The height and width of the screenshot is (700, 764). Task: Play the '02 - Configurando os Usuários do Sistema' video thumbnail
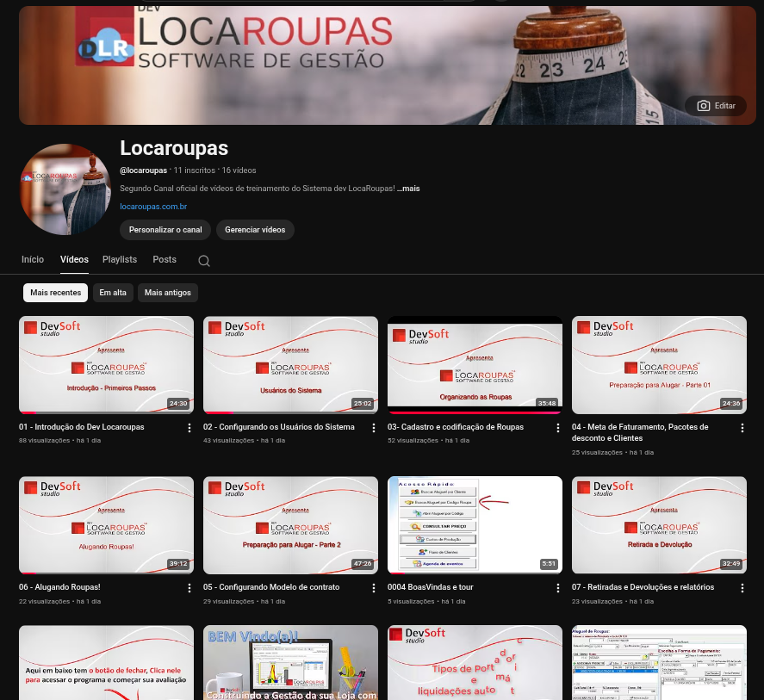(x=290, y=364)
